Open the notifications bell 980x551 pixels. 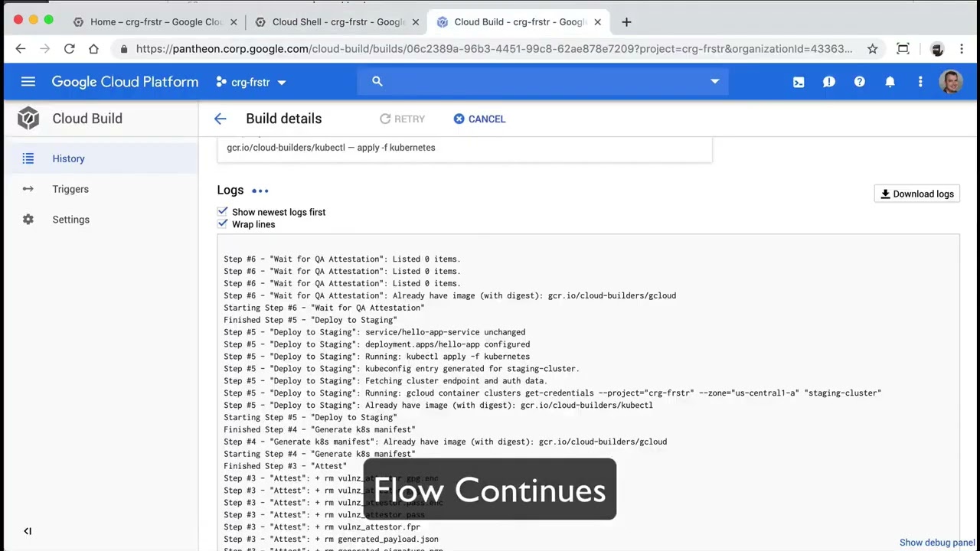(890, 82)
